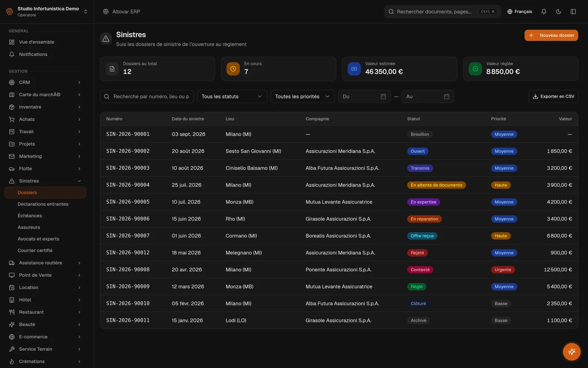Open Déclarations entrantes submenu item
Image resolution: width=588 pixels, height=368 pixels.
click(43, 204)
